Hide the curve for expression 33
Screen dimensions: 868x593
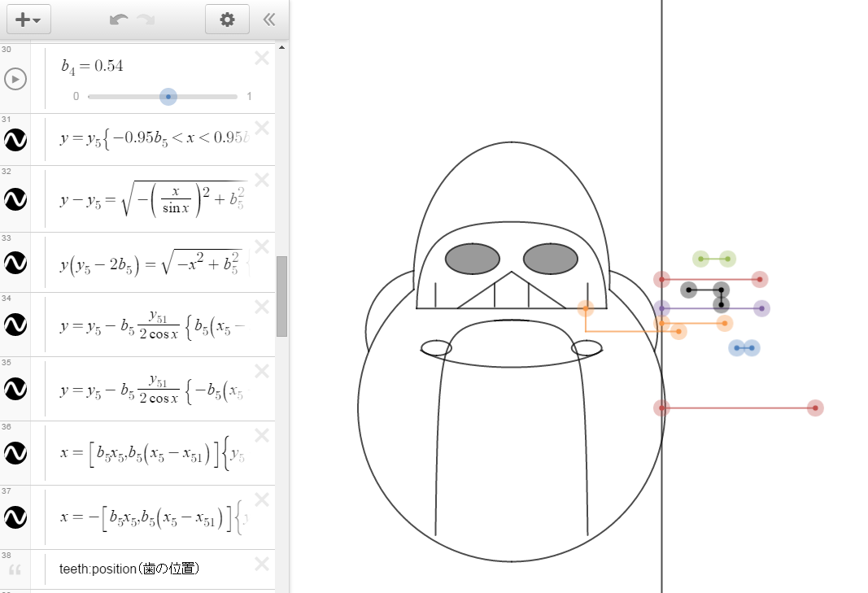click(15, 263)
